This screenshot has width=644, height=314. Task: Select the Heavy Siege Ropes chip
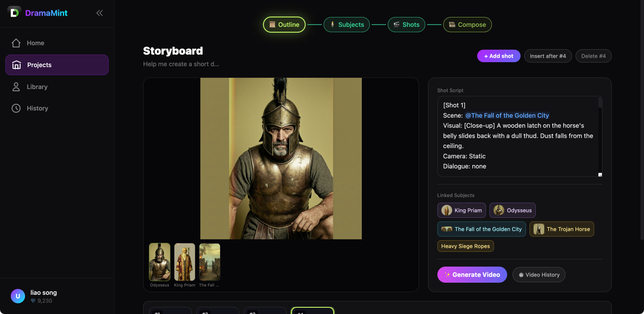point(466,246)
